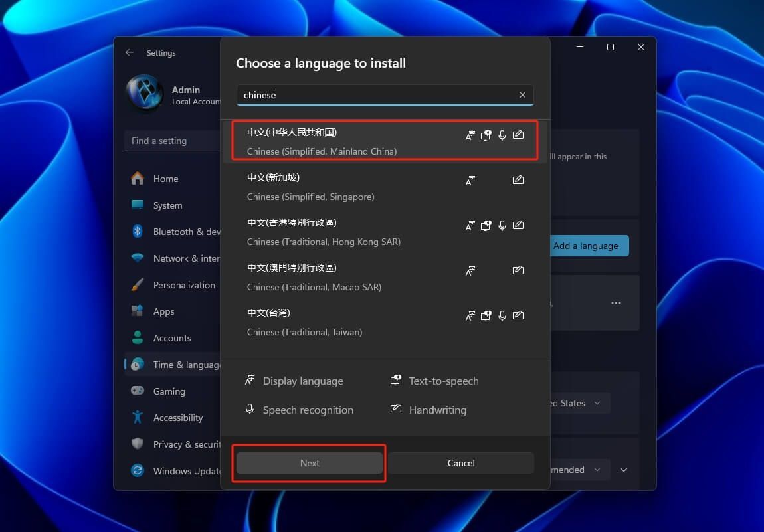
Task: Click the Settings back arrow
Action: click(x=129, y=52)
